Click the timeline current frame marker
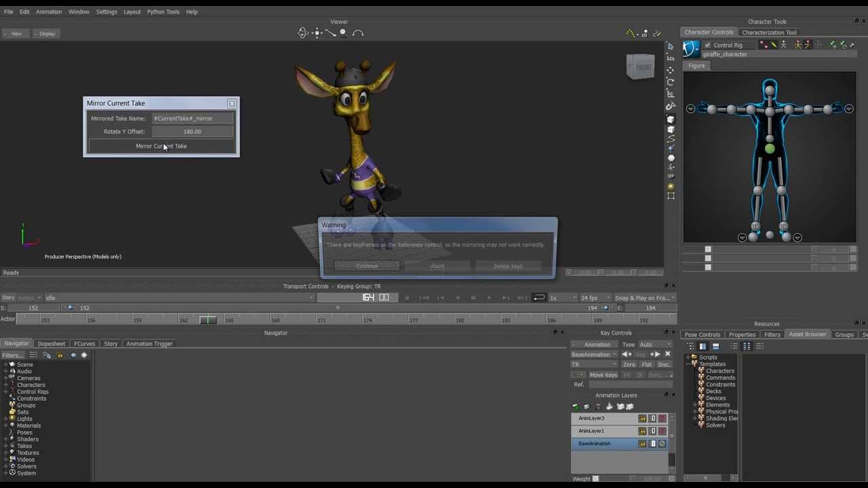Viewport: 868px width, 488px height. point(208,320)
